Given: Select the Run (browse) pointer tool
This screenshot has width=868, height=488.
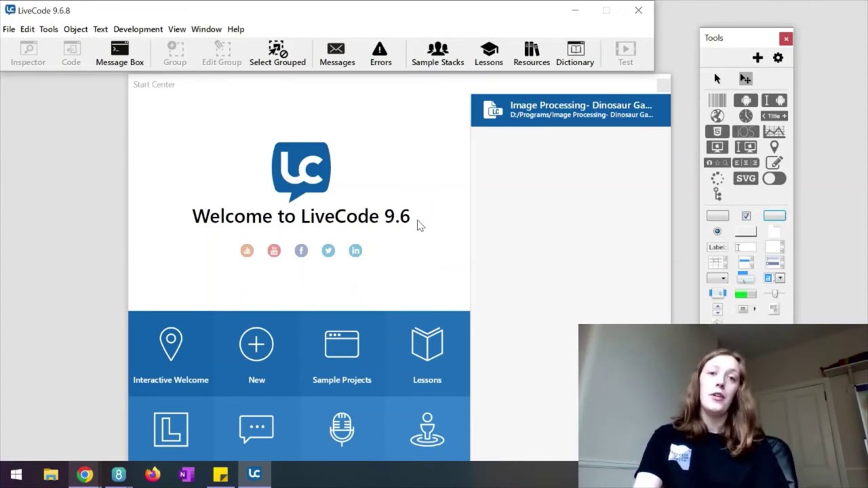Looking at the screenshot, I should [717, 79].
